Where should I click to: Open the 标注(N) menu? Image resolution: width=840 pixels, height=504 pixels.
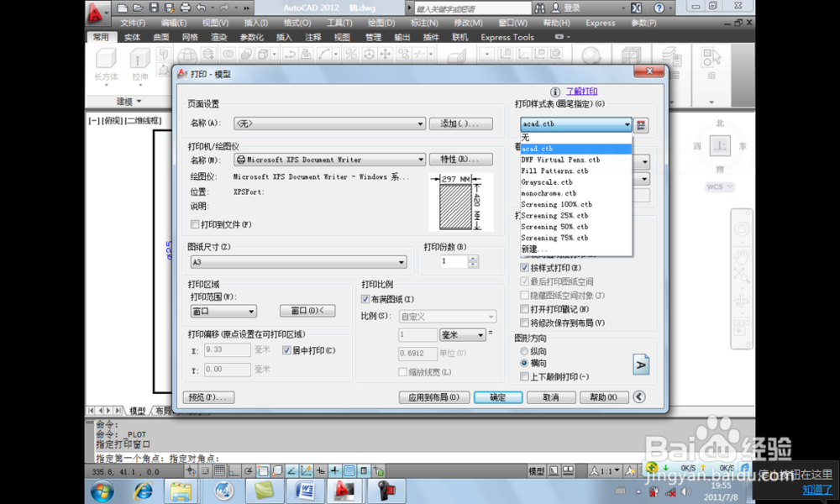[x=424, y=23]
